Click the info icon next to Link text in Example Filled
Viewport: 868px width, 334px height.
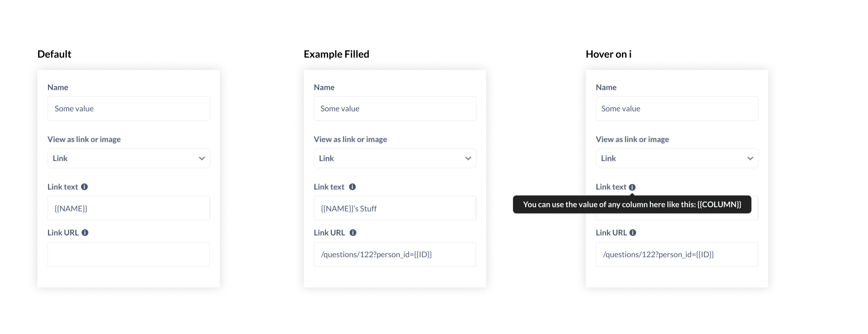coord(352,187)
